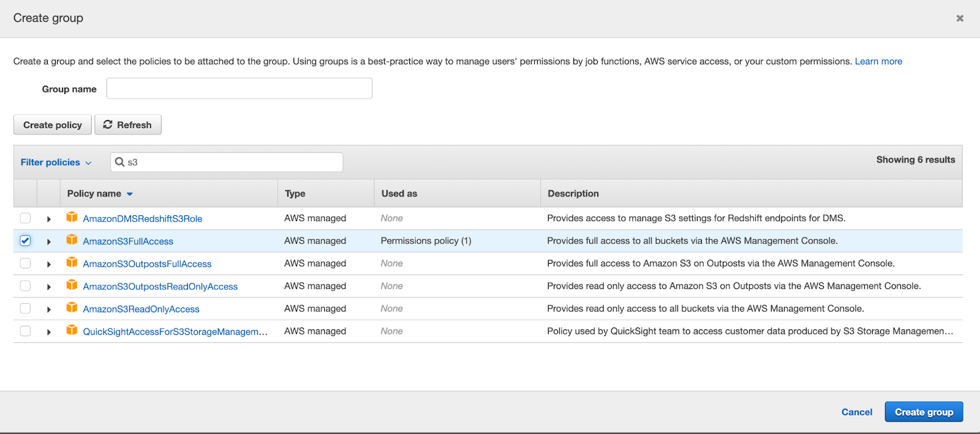Viewport: 980px width, 434px height.
Task: Uncheck the AmazonS3FullAccess checkbox
Action: 25,241
